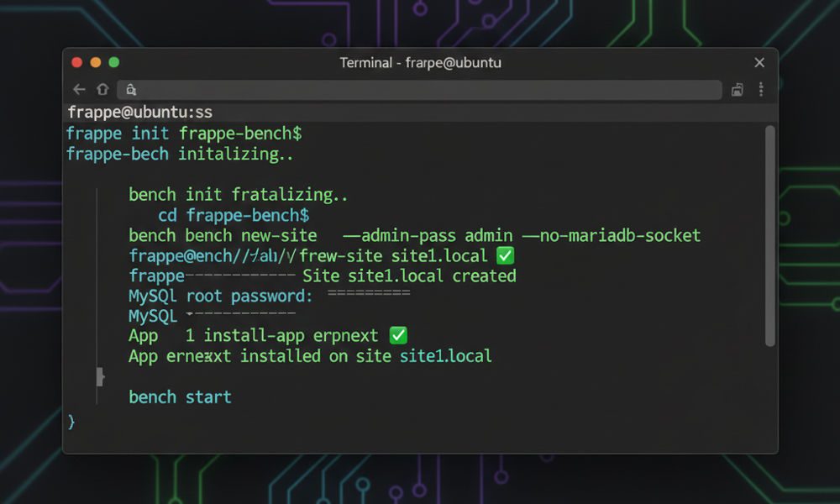The image size is (840, 504).
Task: Click the red traffic light window control
Action: click(x=76, y=62)
